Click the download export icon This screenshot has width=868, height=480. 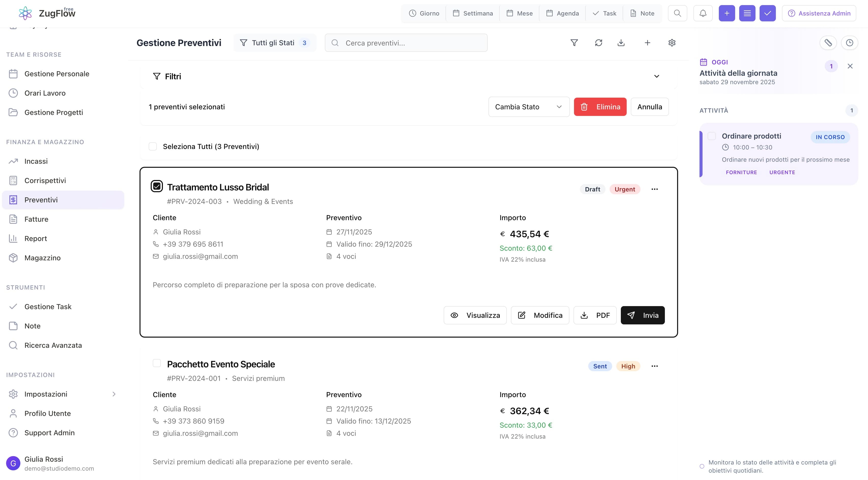click(621, 43)
